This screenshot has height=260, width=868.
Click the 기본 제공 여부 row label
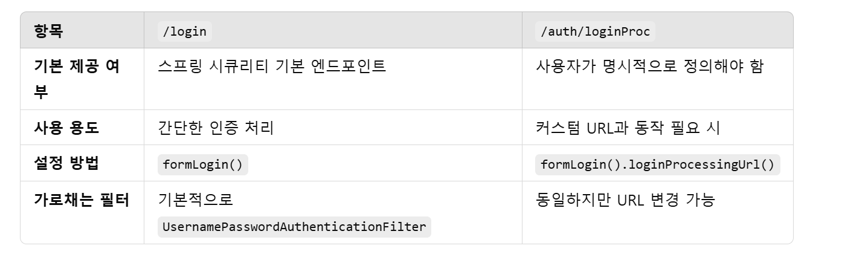tap(77, 79)
